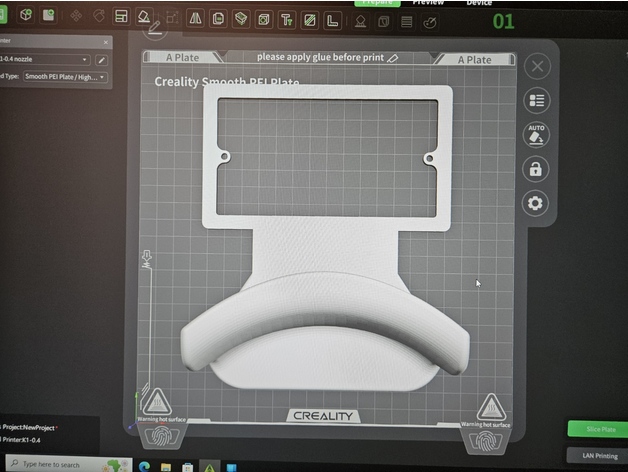Click the X icon beside the plate
Screen dimensions: 628x472
point(537,67)
